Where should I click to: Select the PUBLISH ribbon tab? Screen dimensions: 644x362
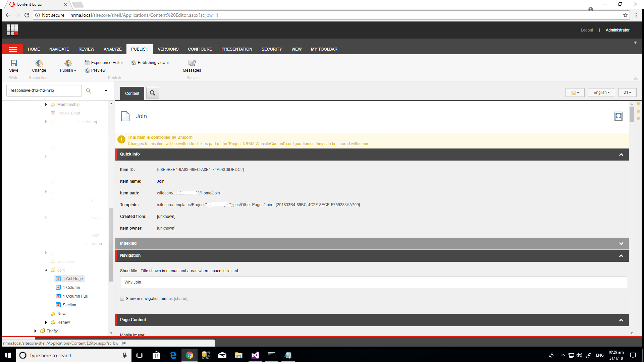[x=140, y=49]
